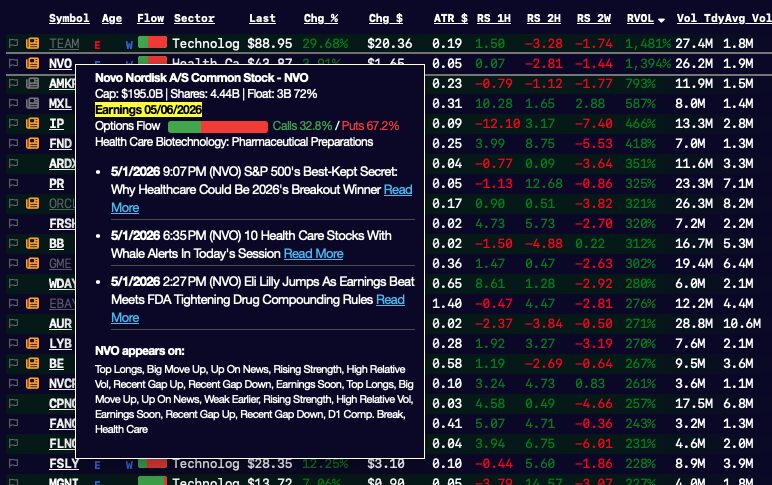
Task: Sort by the RS 2W column header
Action: coord(594,18)
